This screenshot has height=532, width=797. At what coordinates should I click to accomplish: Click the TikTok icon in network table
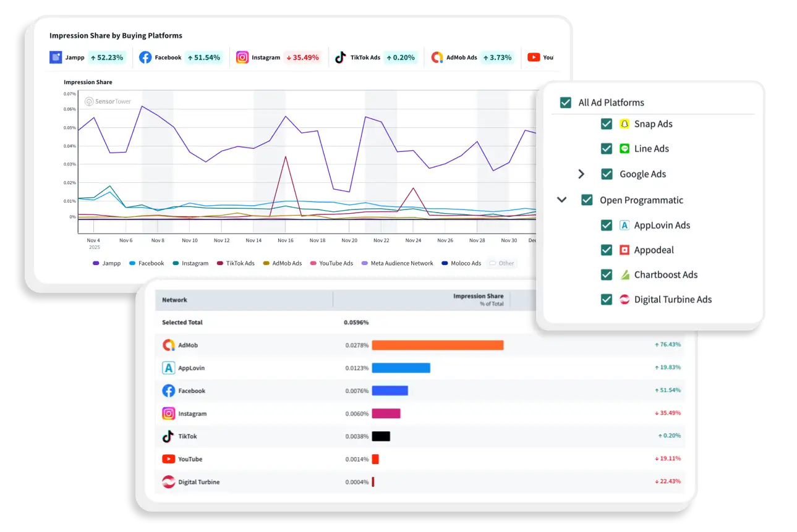[168, 436]
